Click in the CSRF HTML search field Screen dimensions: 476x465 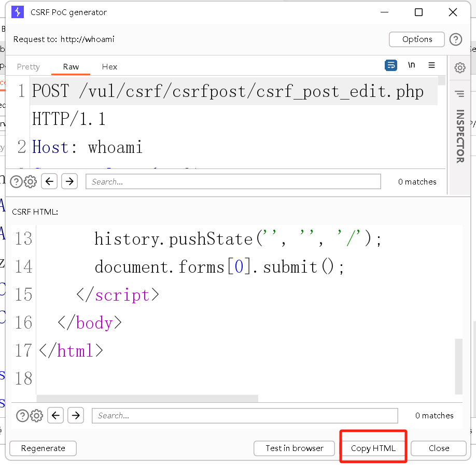pyautogui.click(x=244, y=415)
